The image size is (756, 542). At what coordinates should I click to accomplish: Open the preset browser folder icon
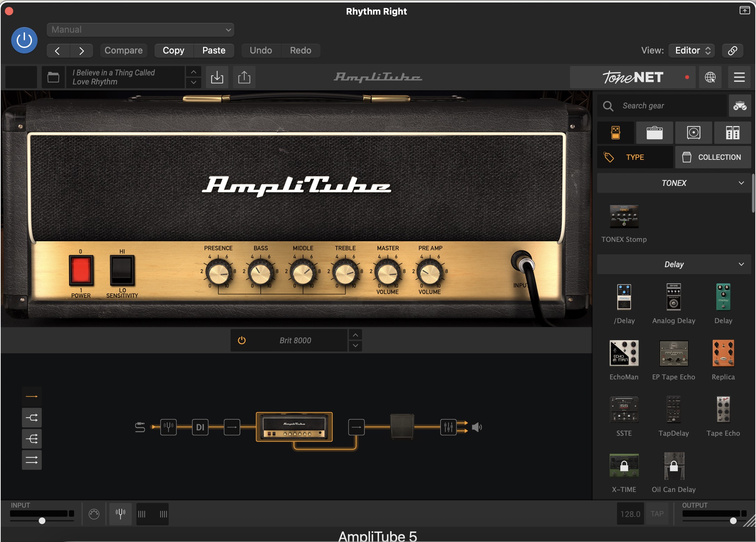53,77
